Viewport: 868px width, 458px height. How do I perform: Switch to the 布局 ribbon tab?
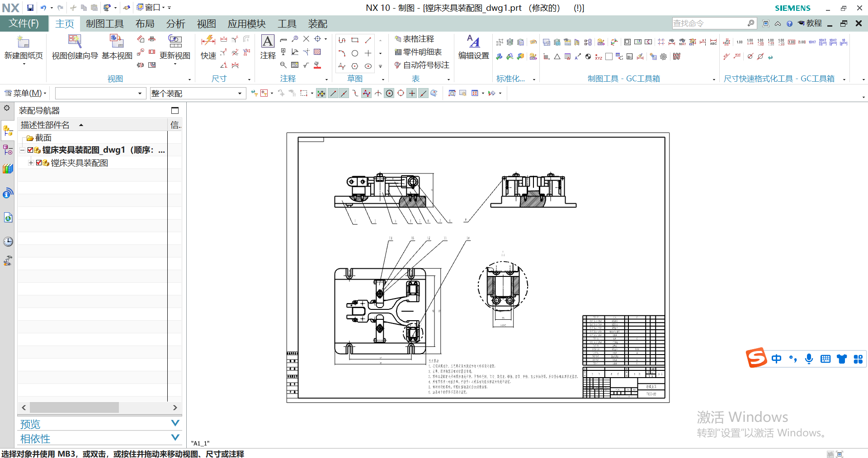pyautogui.click(x=145, y=24)
